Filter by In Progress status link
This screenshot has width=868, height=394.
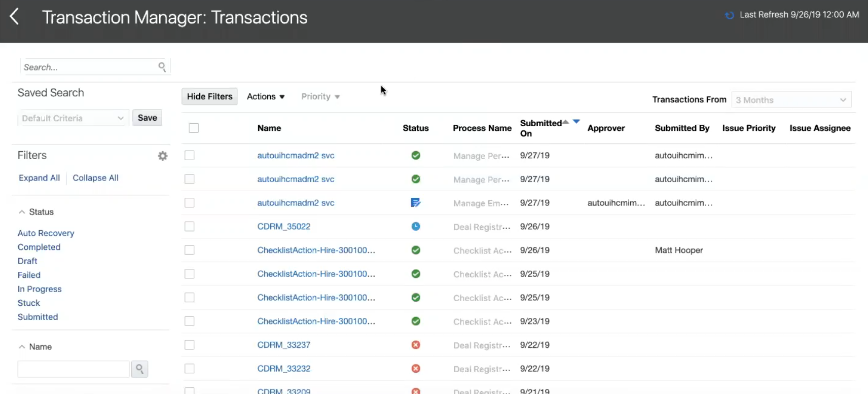coord(40,289)
